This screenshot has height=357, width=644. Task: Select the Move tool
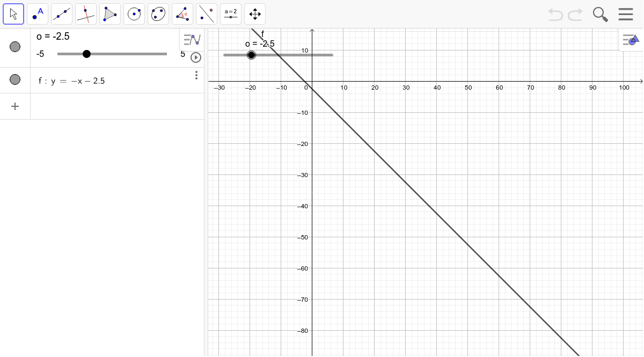click(x=13, y=14)
